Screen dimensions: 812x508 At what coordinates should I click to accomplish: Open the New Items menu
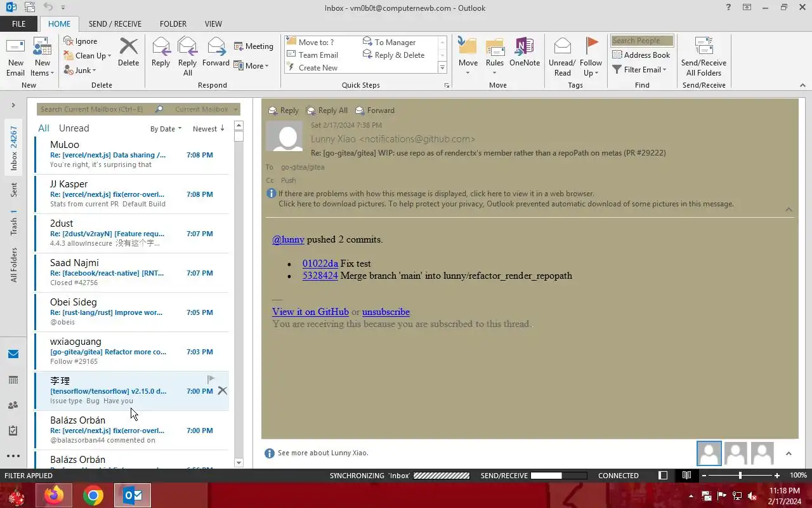coord(43,57)
